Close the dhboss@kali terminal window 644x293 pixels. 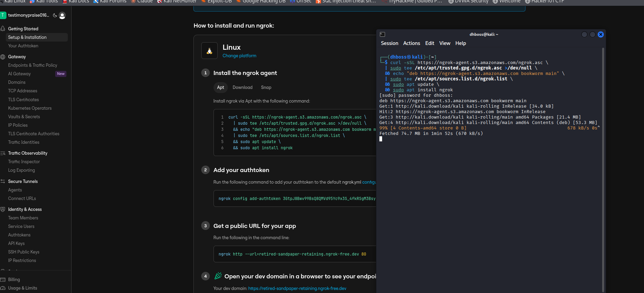601,34
